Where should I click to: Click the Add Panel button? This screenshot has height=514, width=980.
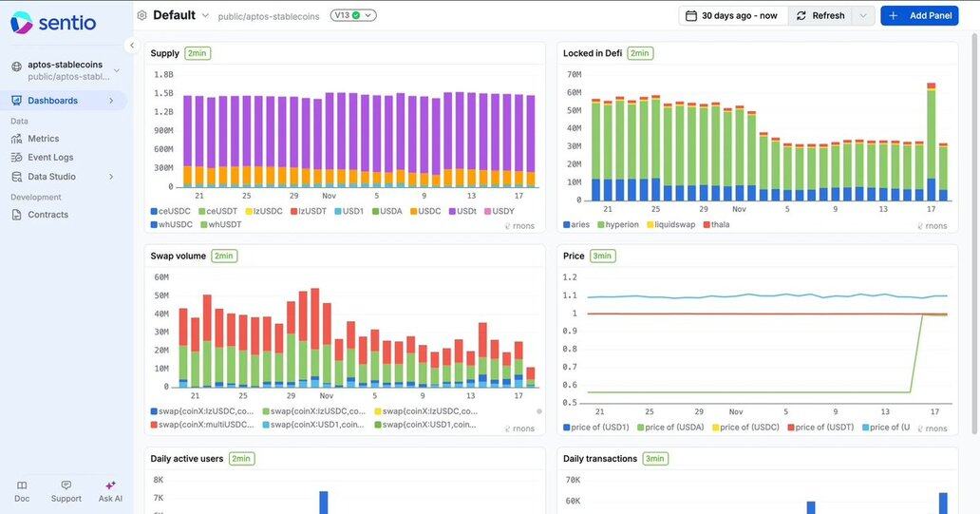[919, 15]
